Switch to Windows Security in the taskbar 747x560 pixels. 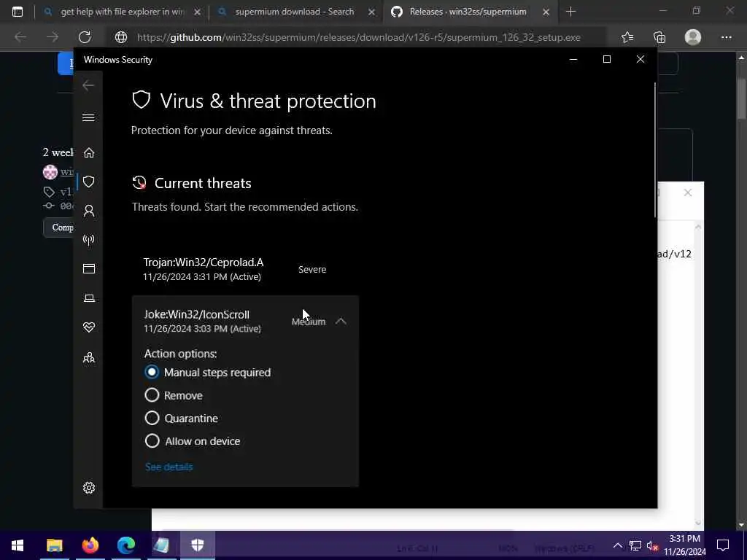pos(197,545)
